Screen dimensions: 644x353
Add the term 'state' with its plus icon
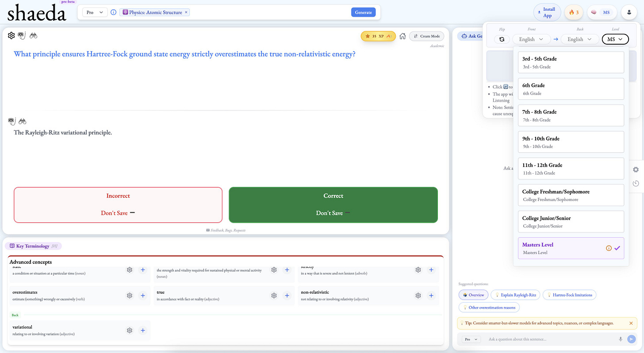(143, 270)
